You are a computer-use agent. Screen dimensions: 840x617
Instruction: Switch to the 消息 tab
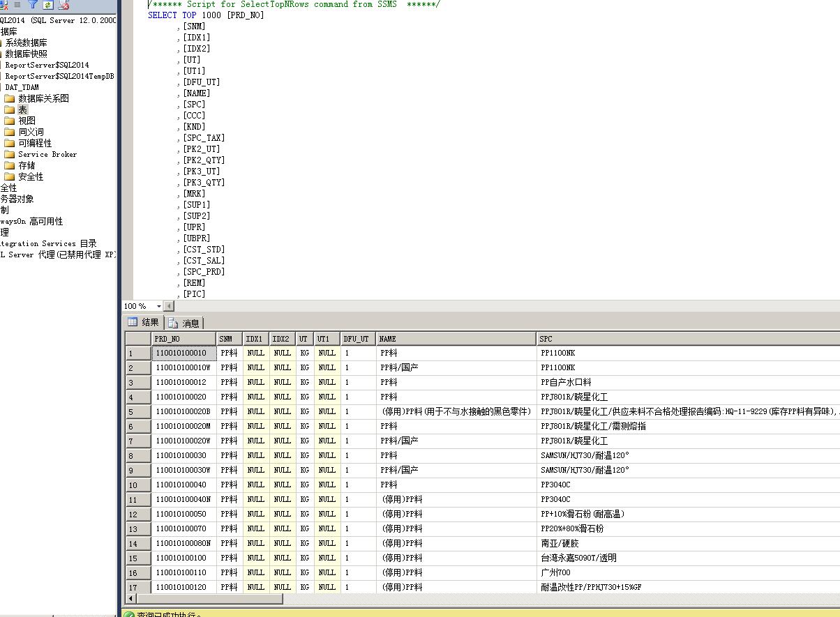(x=184, y=323)
